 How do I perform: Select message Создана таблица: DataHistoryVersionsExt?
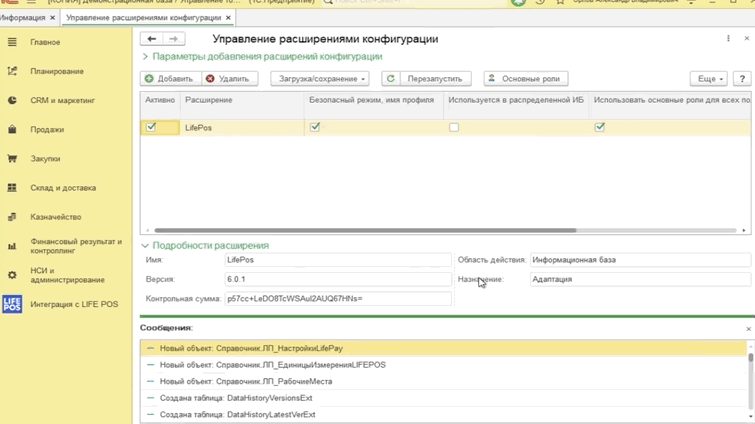(443, 398)
